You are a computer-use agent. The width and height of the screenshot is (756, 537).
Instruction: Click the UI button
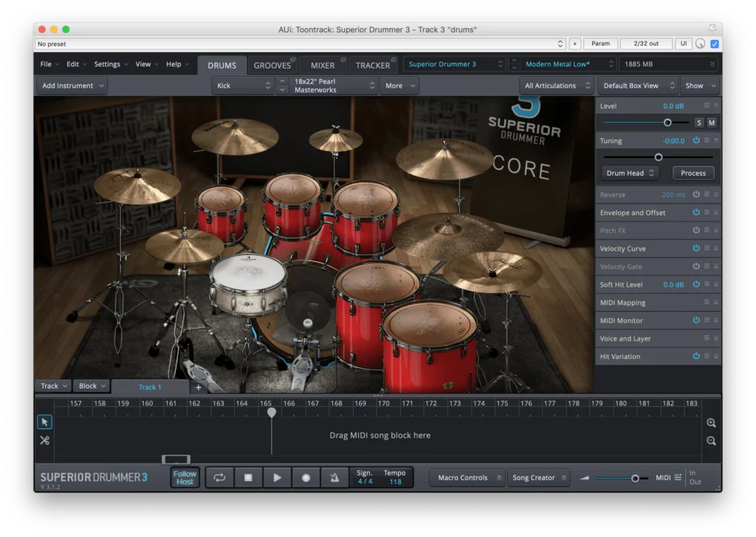(x=683, y=44)
